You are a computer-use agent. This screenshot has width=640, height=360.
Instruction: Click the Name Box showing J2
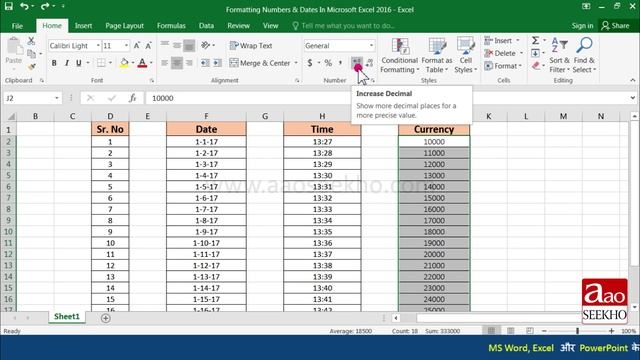coord(32,98)
